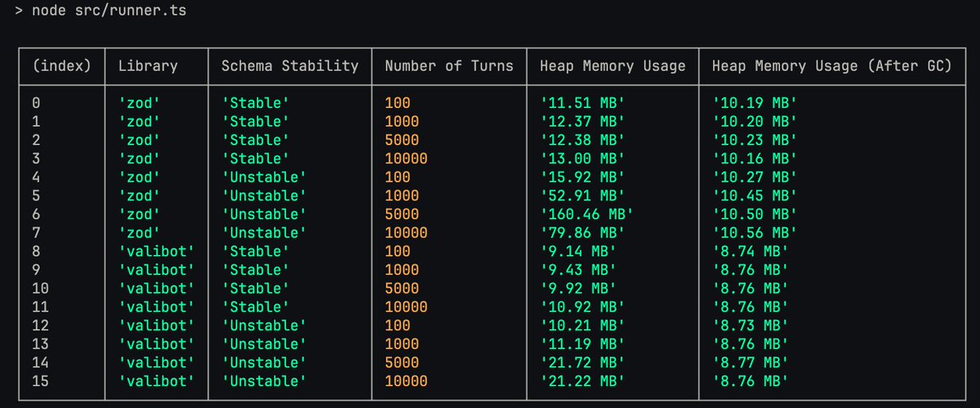The width and height of the screenshot is (980, 408).
Task: Click the '10.16 MB' after-GC value
Action: tap(754, 159)
